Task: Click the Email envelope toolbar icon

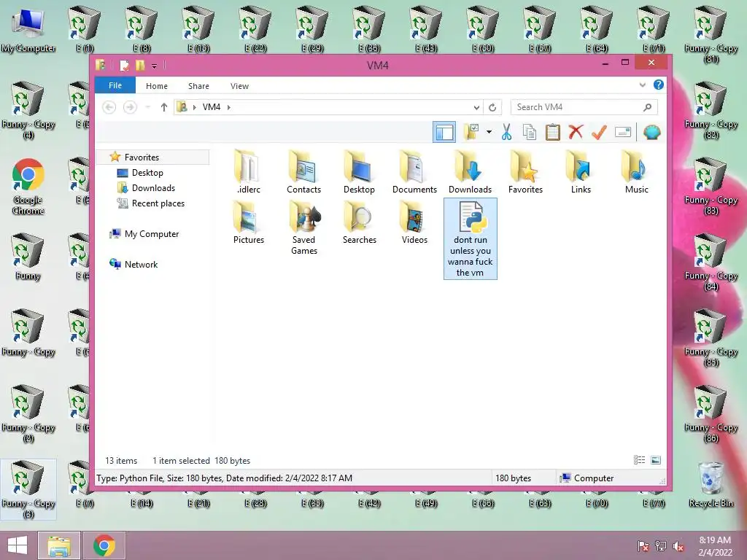Action: click(623, 132)
